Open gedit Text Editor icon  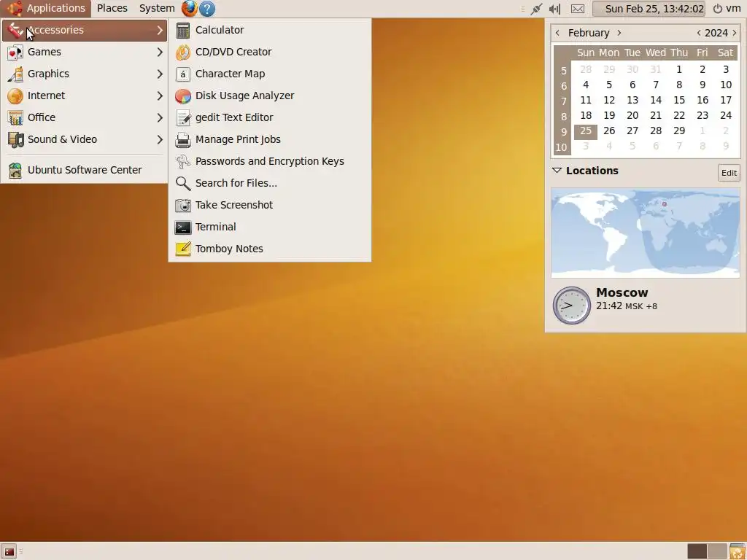[183, 117]
